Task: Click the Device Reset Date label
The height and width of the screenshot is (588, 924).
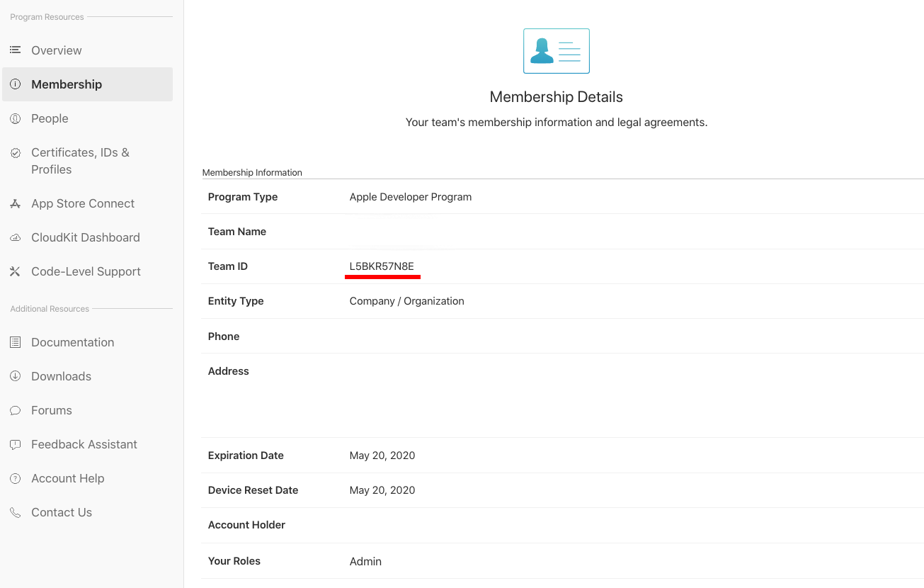Action: pyautogui.click(x=253, y=490)
